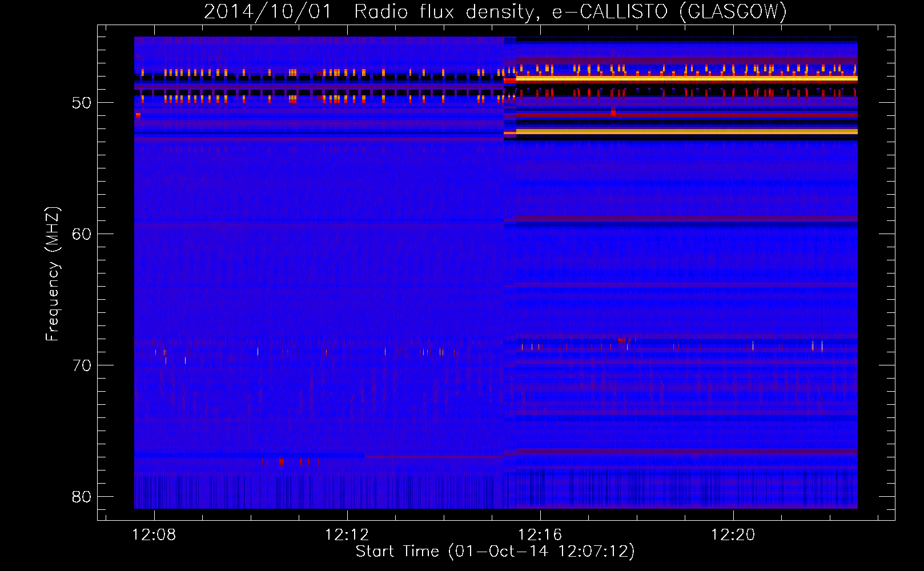Screen dimensions: 924x571
Task: Click the '12:12' time tick label
Action: (x=347, y=535)
